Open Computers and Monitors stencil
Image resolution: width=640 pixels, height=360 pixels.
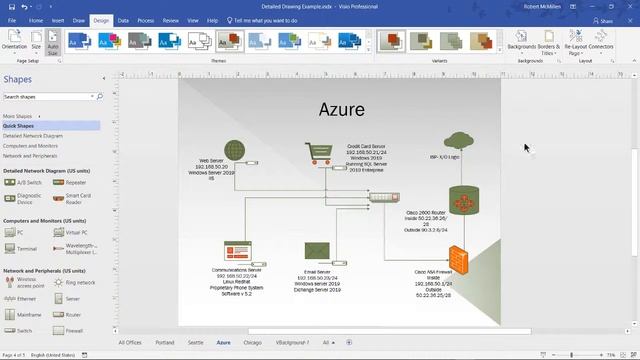point(30,146)
